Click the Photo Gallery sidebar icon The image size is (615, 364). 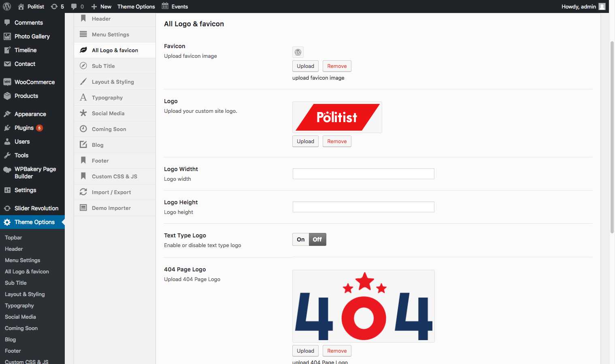pyautogui.click(x=7, y=36)
